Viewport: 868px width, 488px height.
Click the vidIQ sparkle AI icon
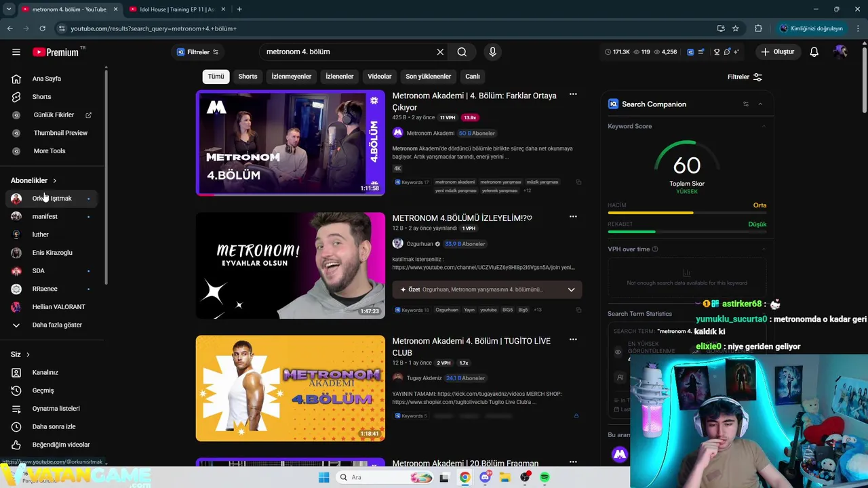tap(736, 52)
